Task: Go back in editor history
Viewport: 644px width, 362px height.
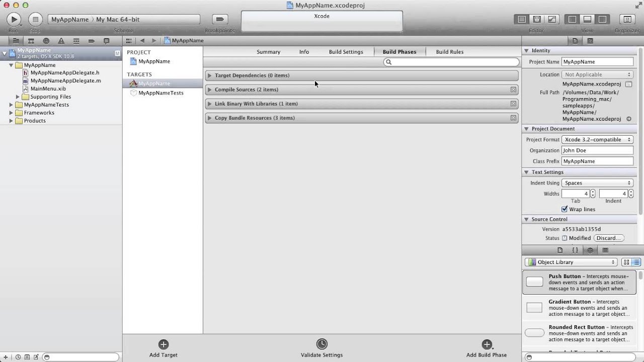Action: click(142, 41)
